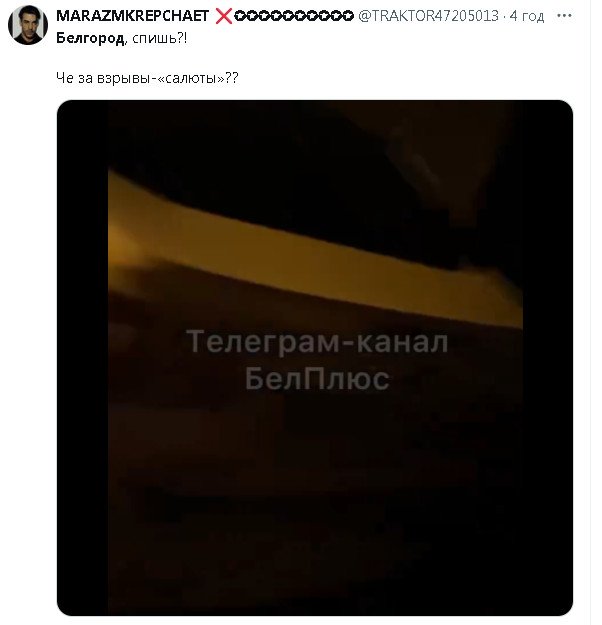602x625 pixels.
Task: Click the text "Че за взрывы-«салюты»??"
Action: point(147,78)
